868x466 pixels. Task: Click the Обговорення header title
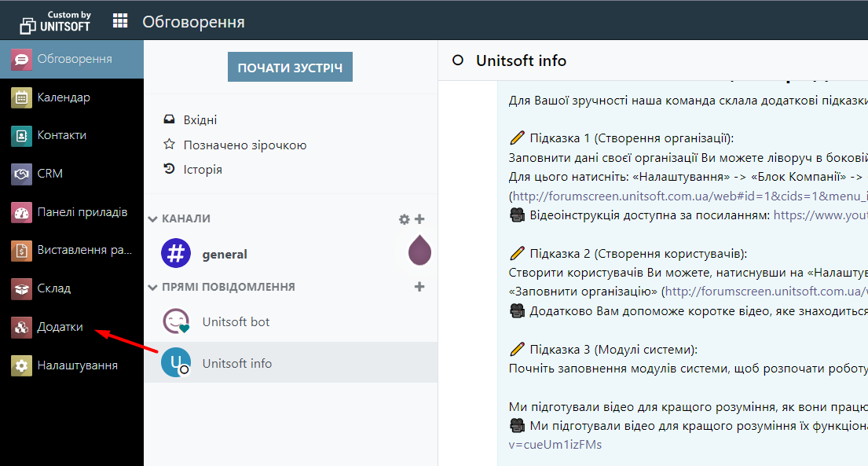click(193, 21)
